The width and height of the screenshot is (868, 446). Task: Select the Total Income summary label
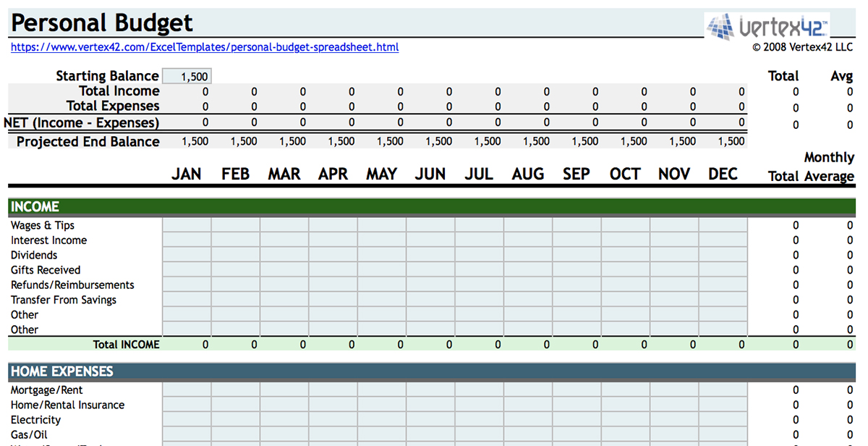pyautogui.click(x=119, y=91)
